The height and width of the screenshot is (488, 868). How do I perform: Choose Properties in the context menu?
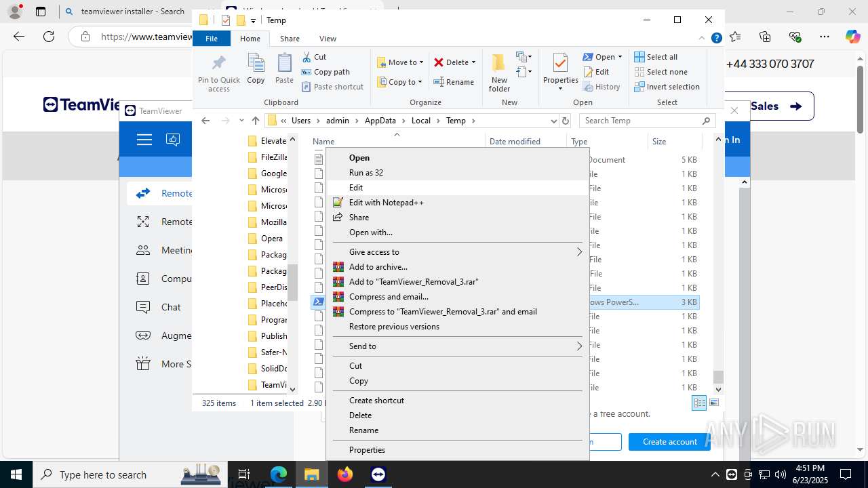(x=457, y=449)
